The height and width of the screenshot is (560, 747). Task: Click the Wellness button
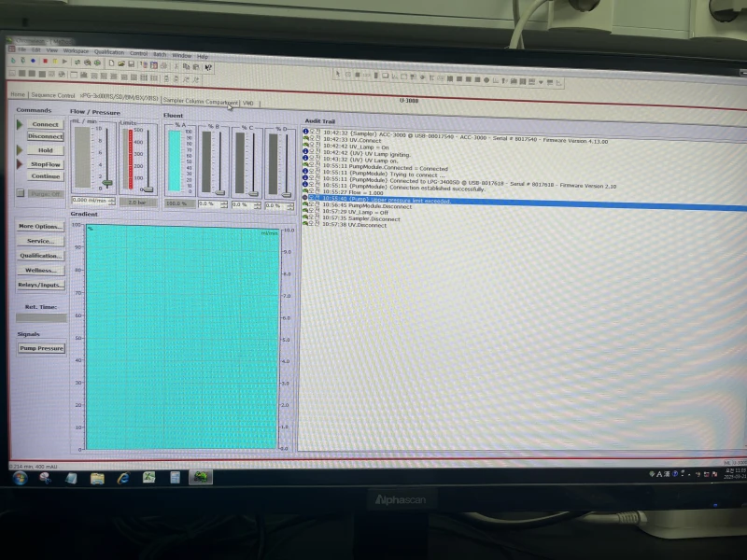pos(40,271)
